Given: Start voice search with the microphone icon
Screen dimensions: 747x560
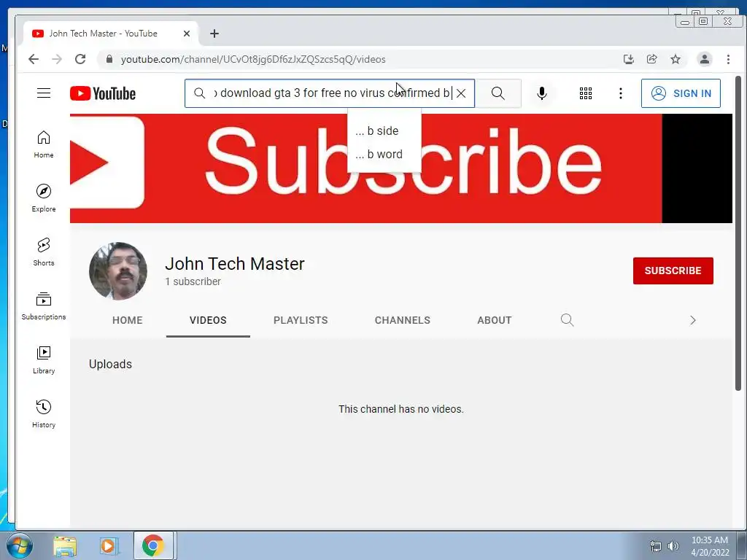Looking at the screenshot, I should (x=542, y=93).
